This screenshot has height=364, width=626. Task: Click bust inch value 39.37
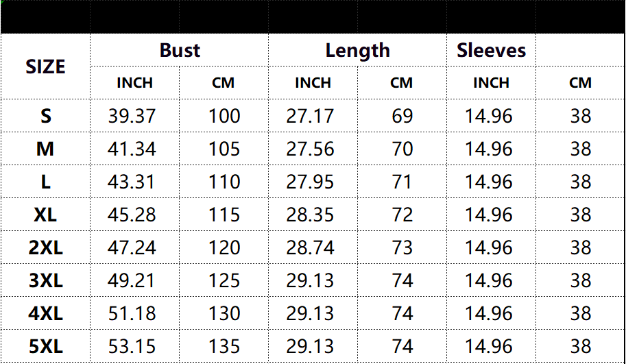(132, 116)
